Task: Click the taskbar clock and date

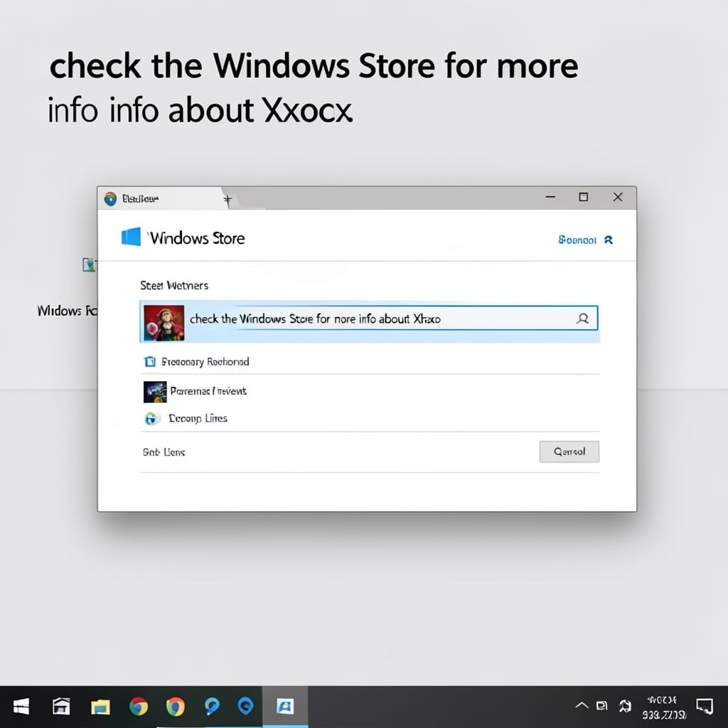Action: pyautogui.click(x=664, y=707)
